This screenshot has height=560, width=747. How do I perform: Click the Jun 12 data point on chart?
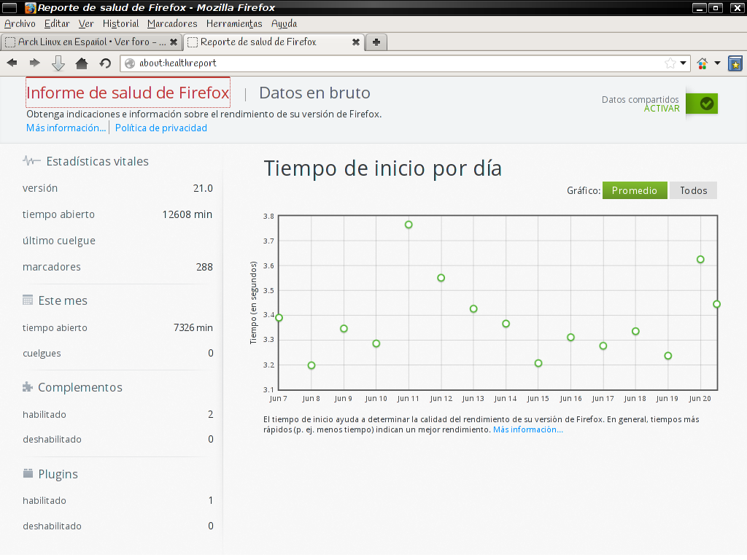point(441,278)
